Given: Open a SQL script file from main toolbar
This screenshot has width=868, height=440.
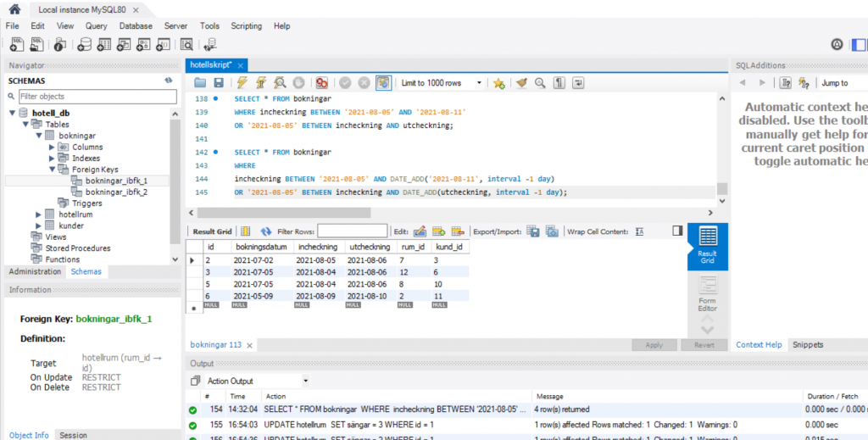Looking at the screenshot, I should [37, 44].
